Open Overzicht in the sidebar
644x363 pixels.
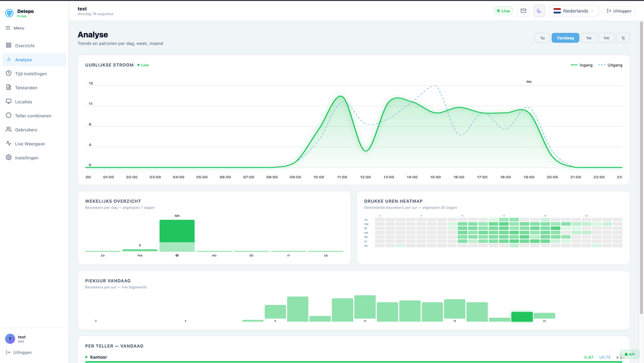(34, 46)
